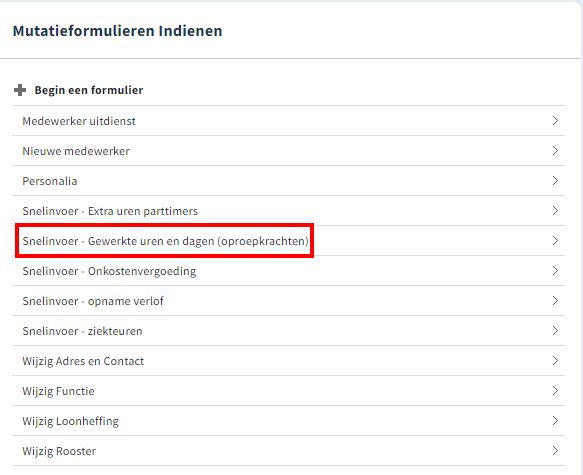Click chevron arrow on Medewerker uitdienst row

pos(555,121)
